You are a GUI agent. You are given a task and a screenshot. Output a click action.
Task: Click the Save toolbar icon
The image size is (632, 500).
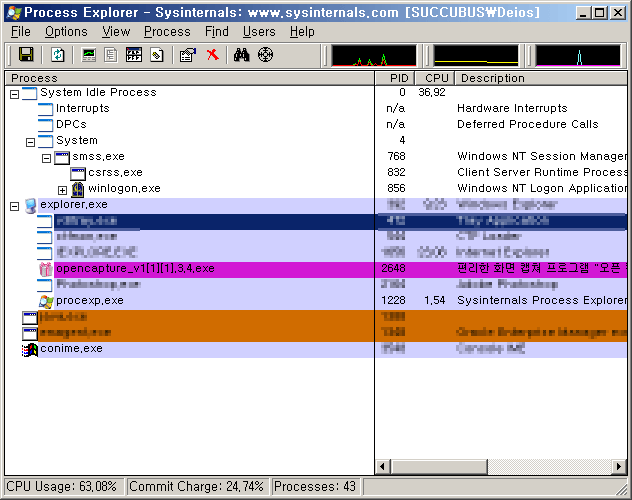point(26,54)
